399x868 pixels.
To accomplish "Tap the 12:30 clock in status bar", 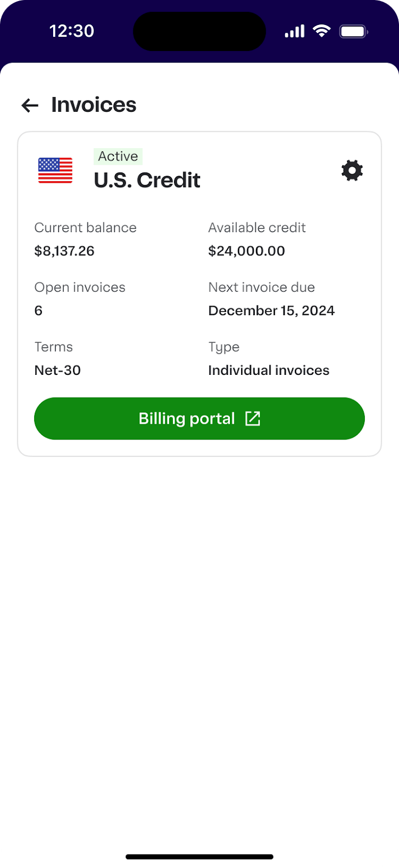I will [72, 31].
